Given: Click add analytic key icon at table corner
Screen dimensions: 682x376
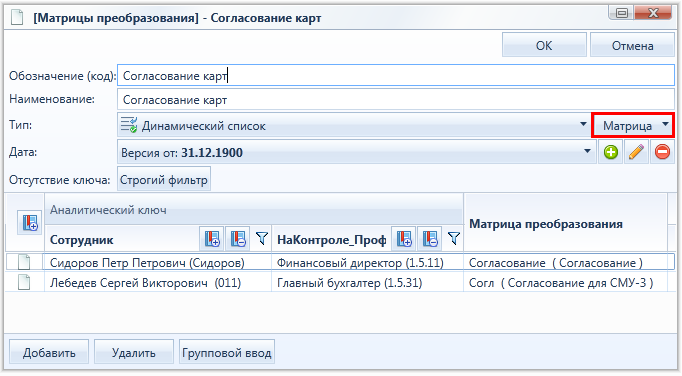Looking at the screenshot, I should pos(30,223).
